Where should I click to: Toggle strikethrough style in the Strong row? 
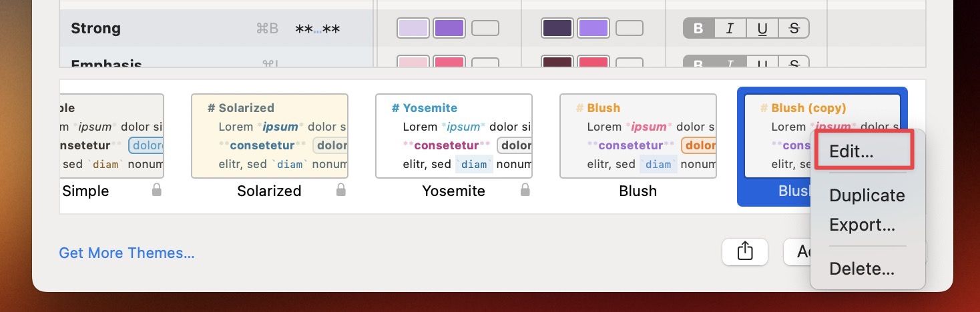coord(794,28)
